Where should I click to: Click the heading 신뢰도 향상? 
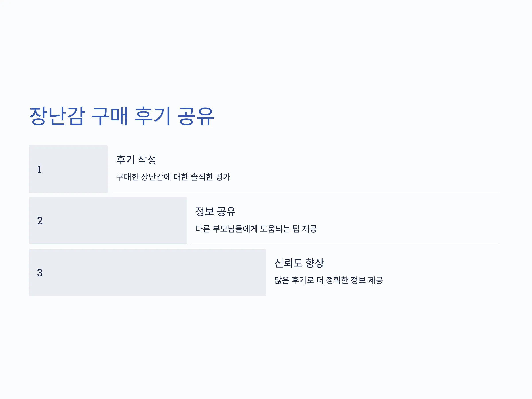coord(299,263)
